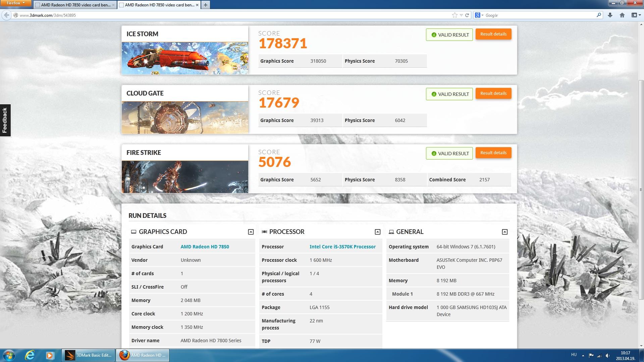Viewport: 644px width, 362px height.
Task: Open network signal tray icon
Action: click(599, 355)
